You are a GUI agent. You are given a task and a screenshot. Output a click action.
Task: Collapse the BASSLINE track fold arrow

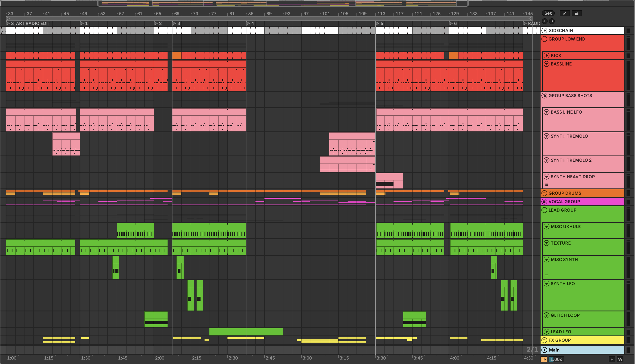coord(547,64)
